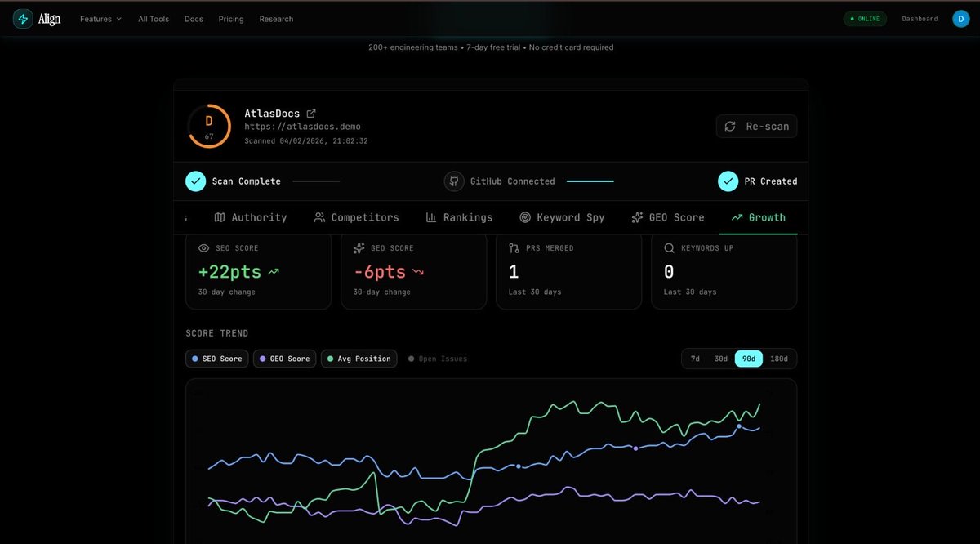Image resolution: width=980 pixels, height=544 pixels.
Task: Click the sparkle icon on the GEO Score card
Action: tap(359, 248)
